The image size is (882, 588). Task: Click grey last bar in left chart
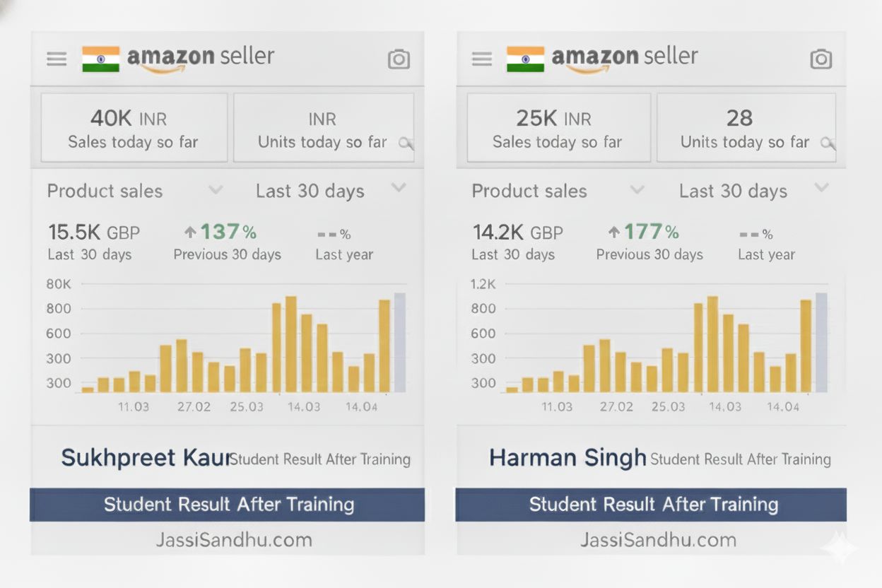[399, 343]
